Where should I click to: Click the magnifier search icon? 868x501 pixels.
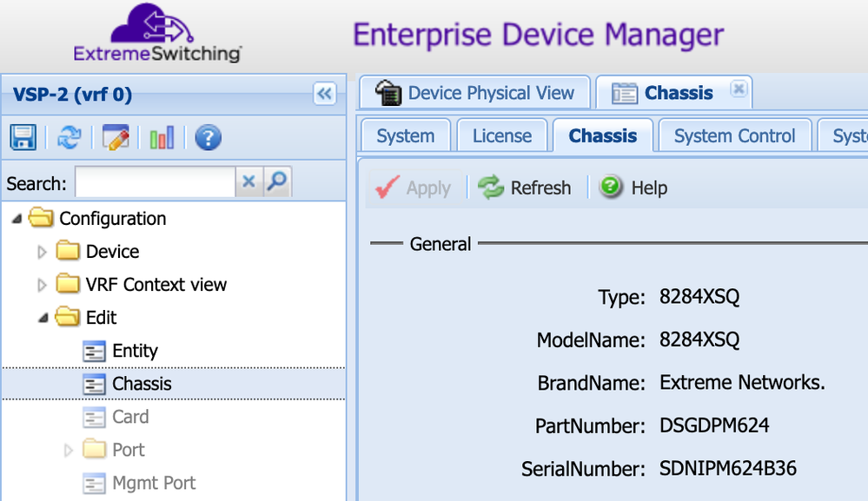pos(277,181)
